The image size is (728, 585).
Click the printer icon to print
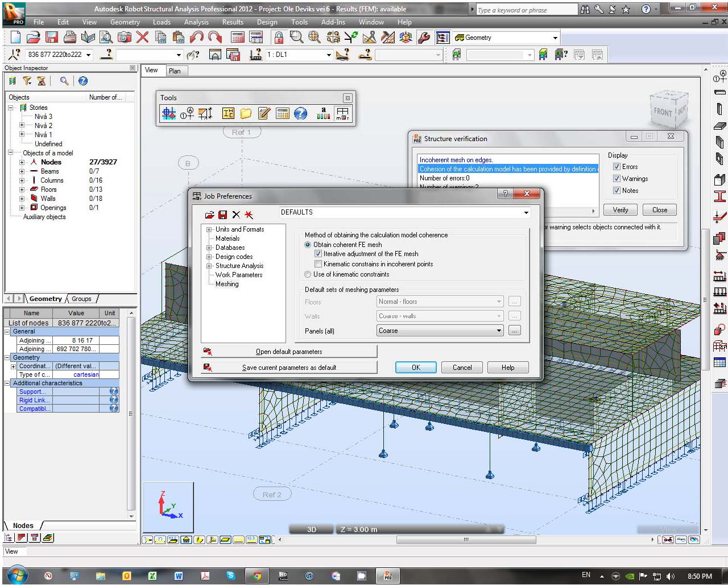click(x=69, y=37)
